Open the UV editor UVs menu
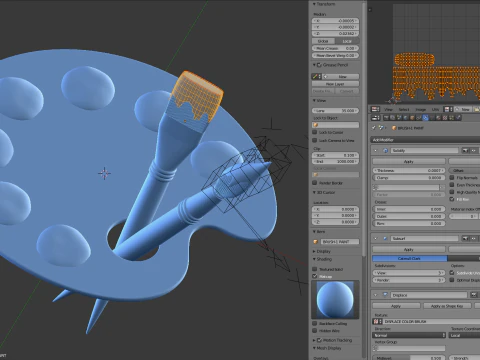 pos(435,109)
